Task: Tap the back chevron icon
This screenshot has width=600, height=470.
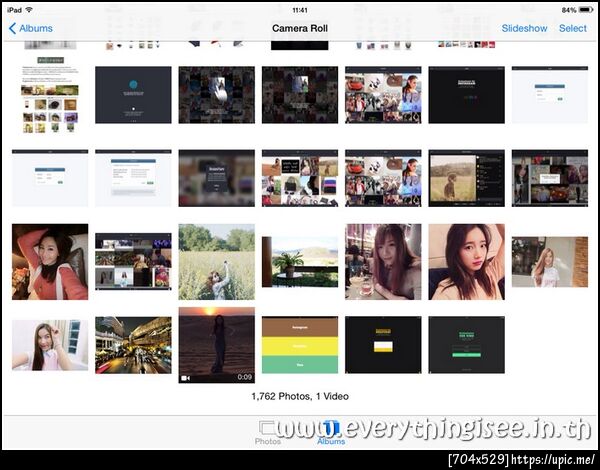Action: (12, 28)
